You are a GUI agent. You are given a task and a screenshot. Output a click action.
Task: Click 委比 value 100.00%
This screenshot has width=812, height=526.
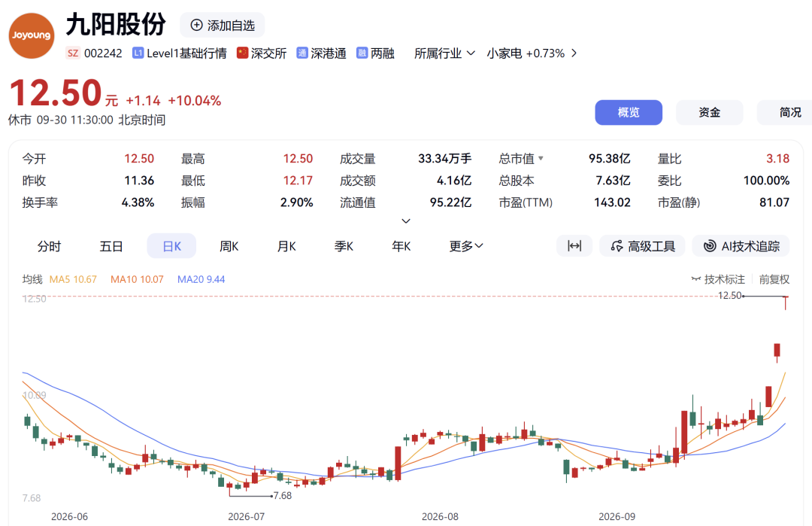766,181
